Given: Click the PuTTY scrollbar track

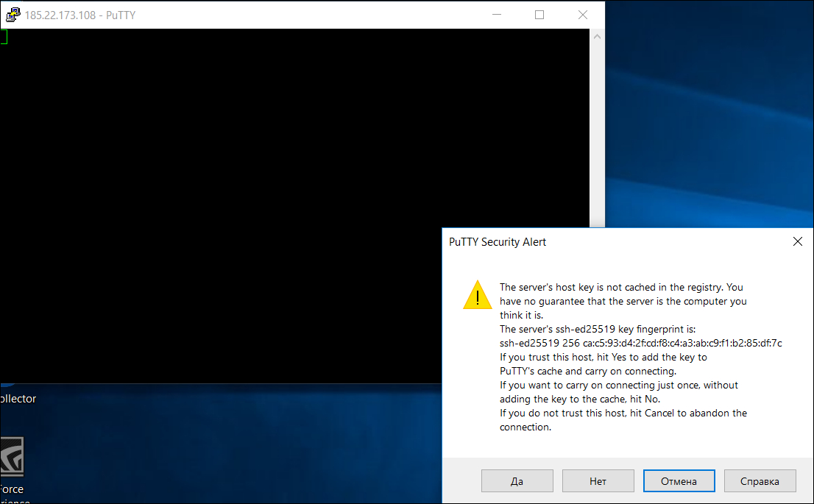Looking at the screenshot, I should coord(596,132).
